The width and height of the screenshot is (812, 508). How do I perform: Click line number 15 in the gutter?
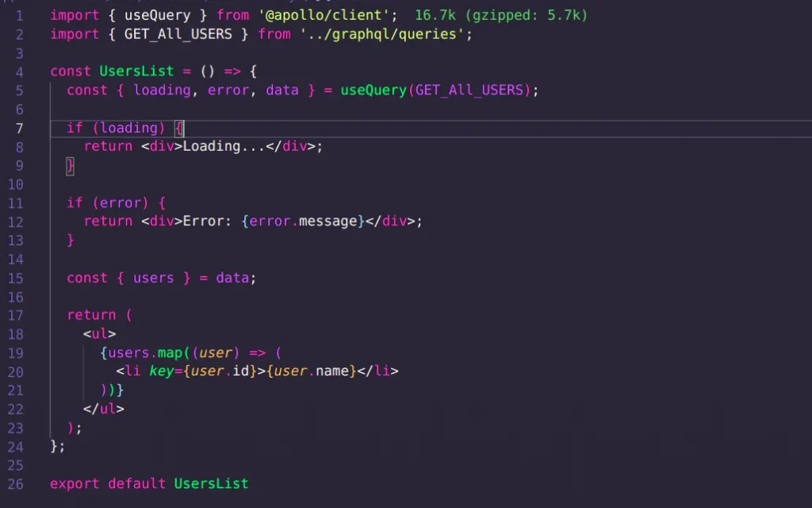(x=16, y=278)
